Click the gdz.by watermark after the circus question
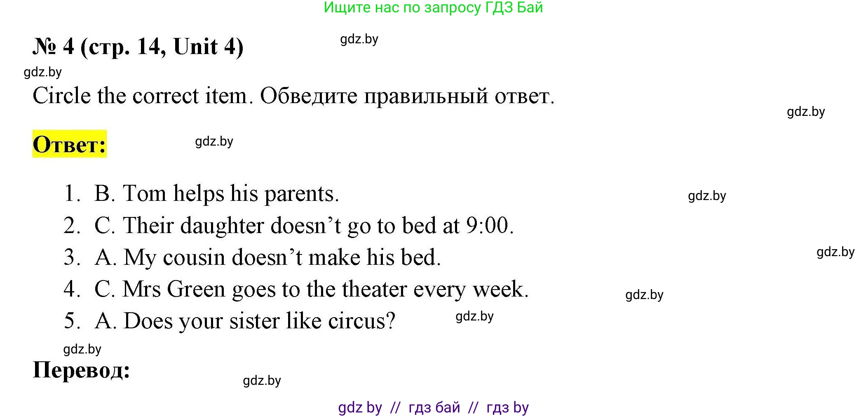The width and height of the screenshot is (868, 417). click(474, 316)
